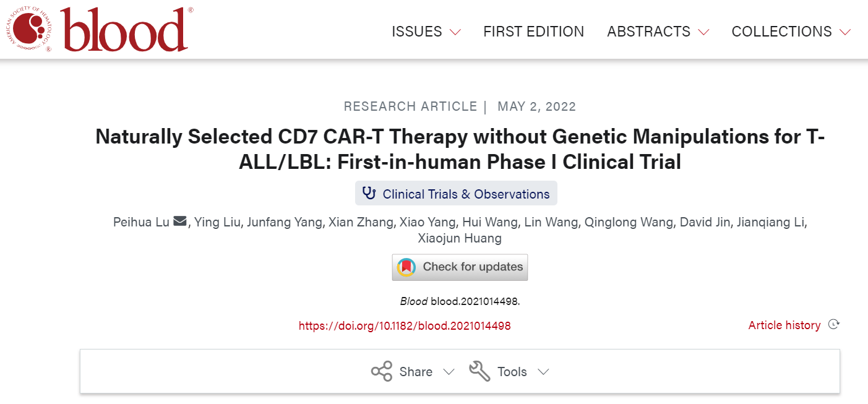Open the Share dropdown arrow

click(x=449, y=372)
